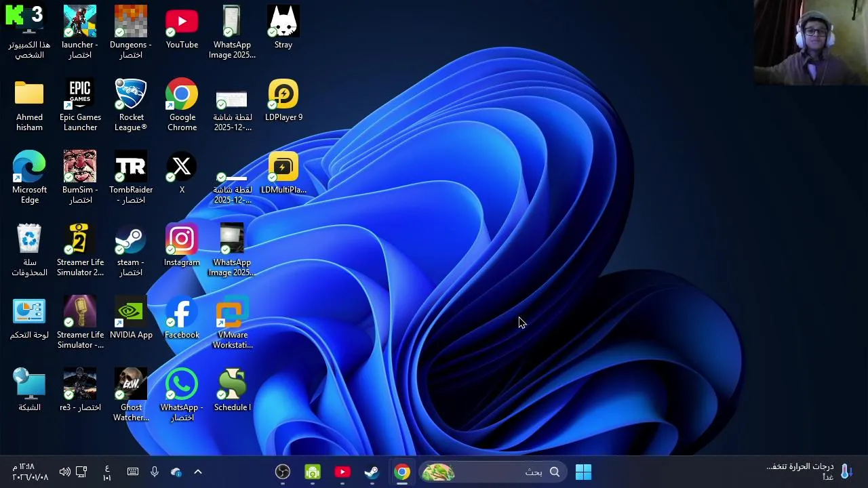This screenshot has height=488, width=868.
Task: Click the microphone tray icon
Action: (155, 472)
